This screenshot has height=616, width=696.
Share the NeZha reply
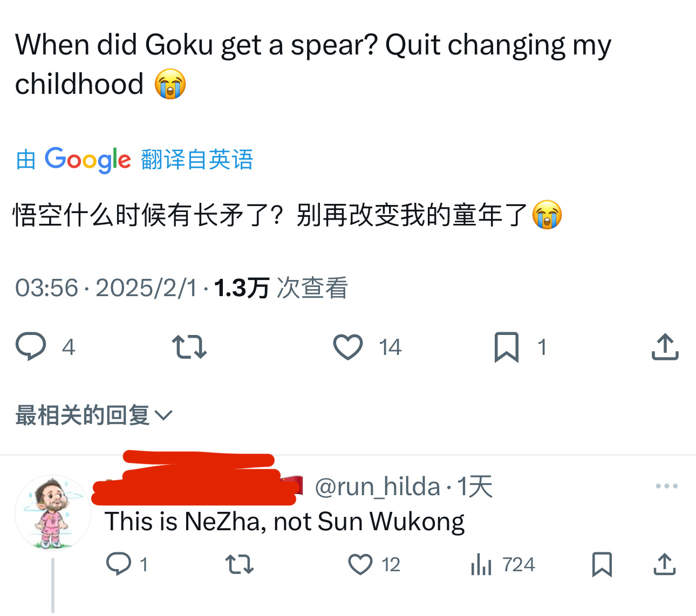point(665,564)
